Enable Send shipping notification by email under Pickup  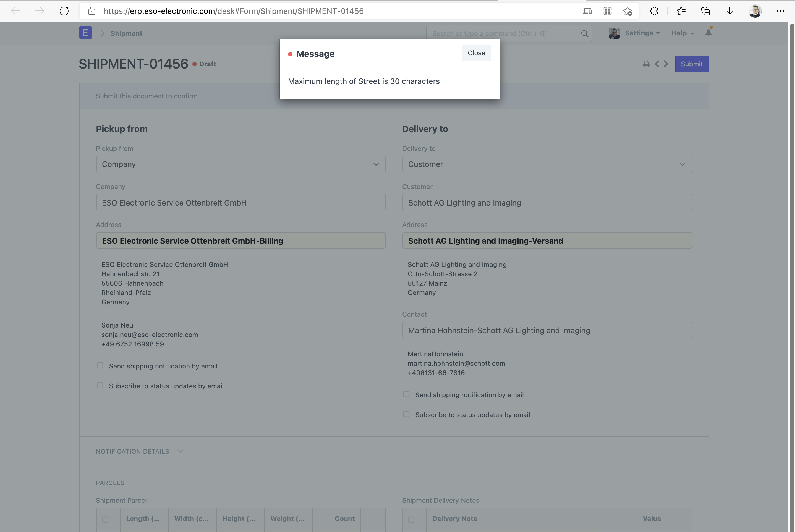(100, 365)
